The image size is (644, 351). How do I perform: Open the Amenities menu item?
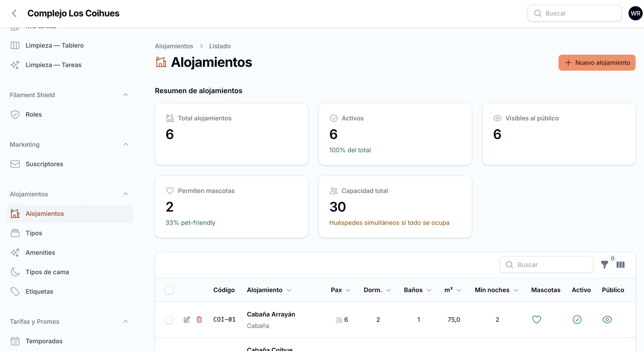click(x=70, y=252)
